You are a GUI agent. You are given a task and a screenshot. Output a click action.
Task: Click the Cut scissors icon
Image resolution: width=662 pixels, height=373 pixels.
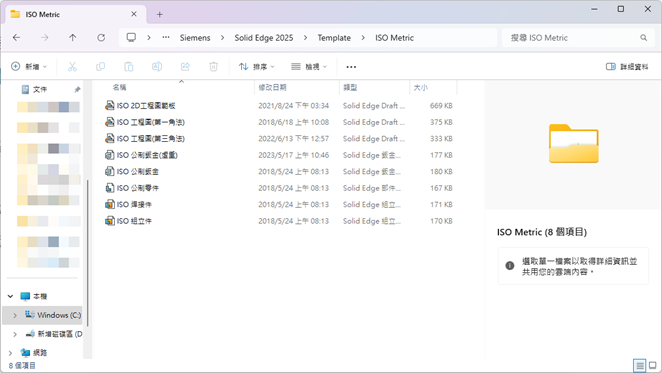pyautogui.click(x=72, y=66)
